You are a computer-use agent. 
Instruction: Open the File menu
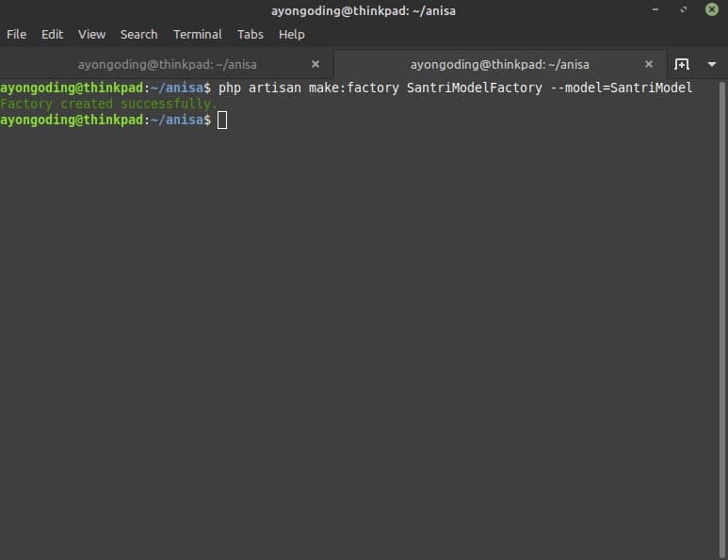point(17,34)
